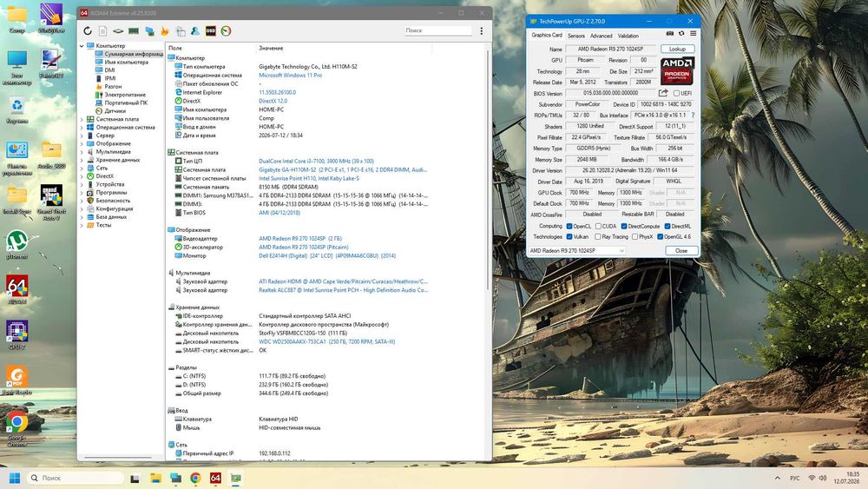This screenshot has width=868, height=489.
Task: Open the Dell E2414H monitor link
Action: tap(327, 256)
